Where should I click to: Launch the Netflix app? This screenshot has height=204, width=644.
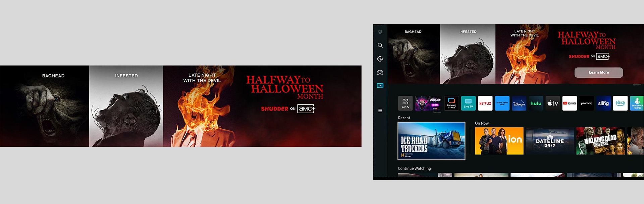[x=485, y=103]
